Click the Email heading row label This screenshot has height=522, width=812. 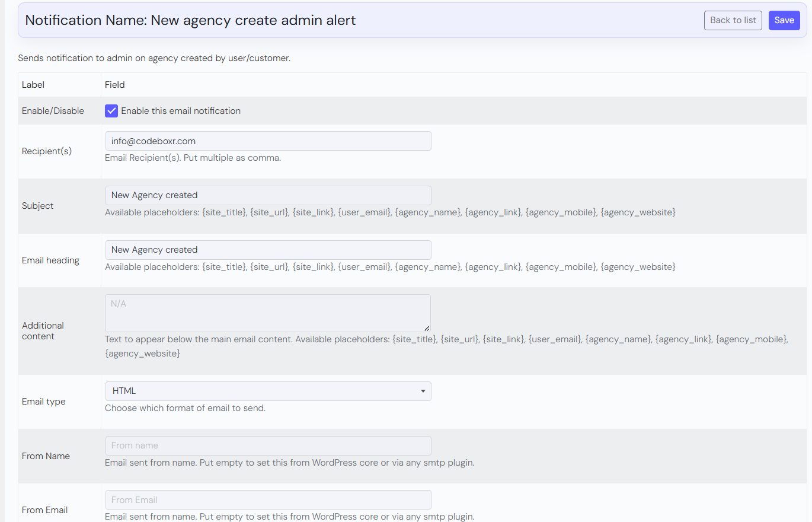[50, 260]
